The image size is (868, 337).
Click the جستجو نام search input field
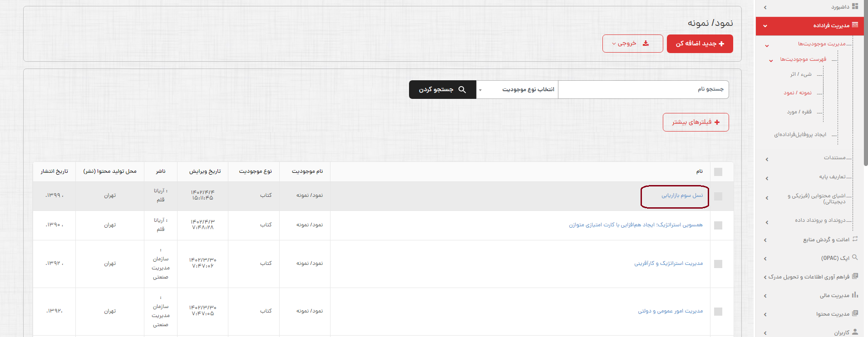tap(643, 90)
